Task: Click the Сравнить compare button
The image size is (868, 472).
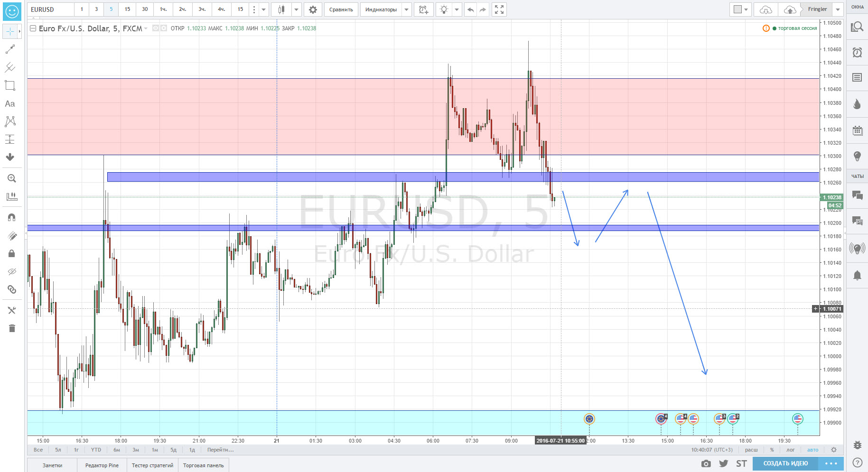Action: coord(341,9)
